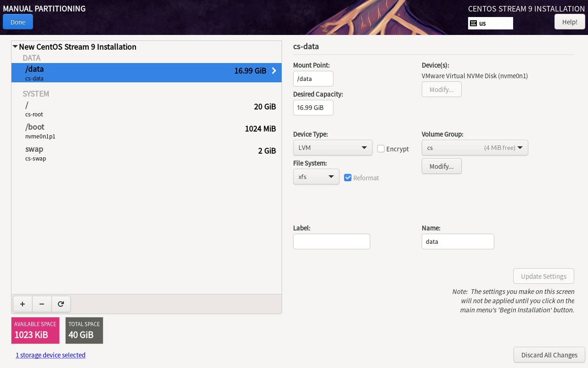The image size is (588, 368).
Task: Click the DATA section heading
Action: coord(32,58)
